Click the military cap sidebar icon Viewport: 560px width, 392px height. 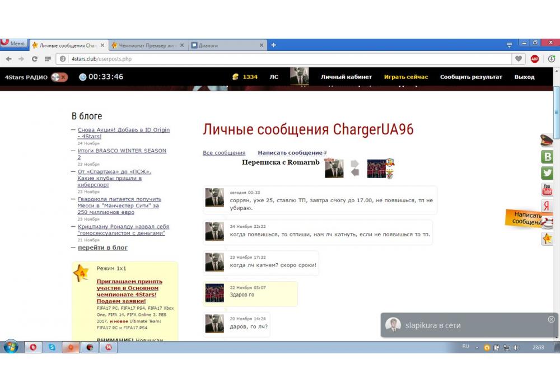[546, 141]
